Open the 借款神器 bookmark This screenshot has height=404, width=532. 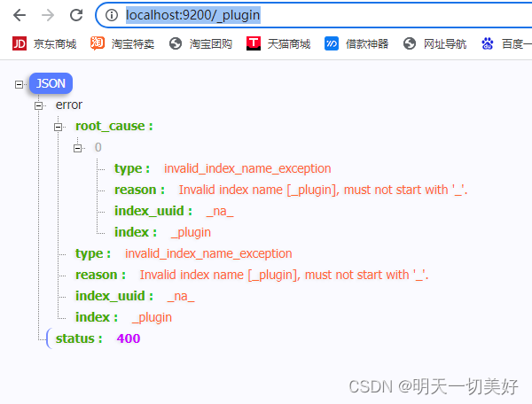[x=367, y=44]
